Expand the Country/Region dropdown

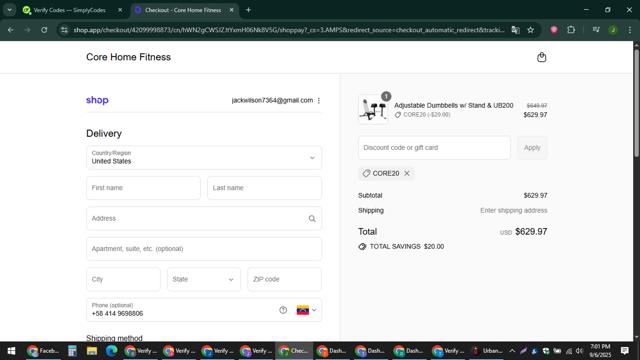(x=204, y=158)
